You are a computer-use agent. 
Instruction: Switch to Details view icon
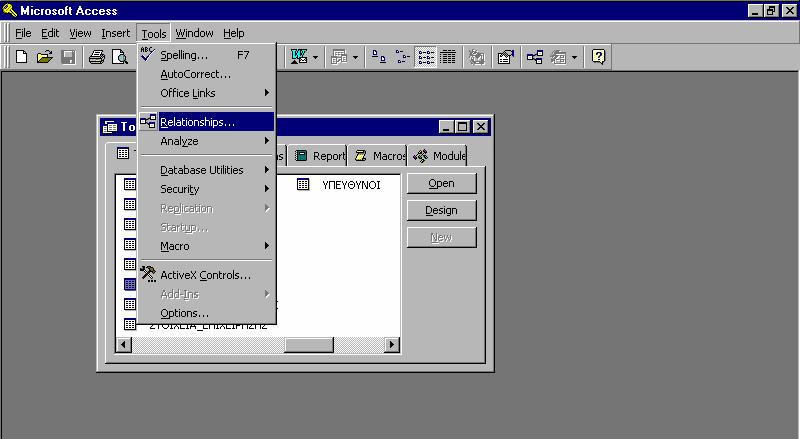[x=448, y=57]
